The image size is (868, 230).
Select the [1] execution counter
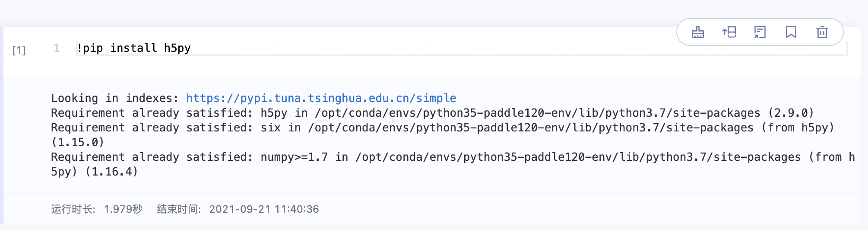click(19, 50)
